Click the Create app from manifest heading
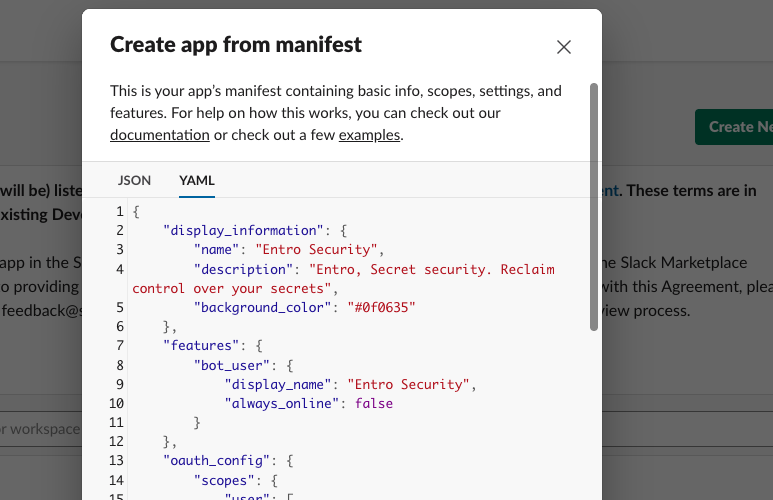Screen dimensions: 773x500 (x=236, y=45)
